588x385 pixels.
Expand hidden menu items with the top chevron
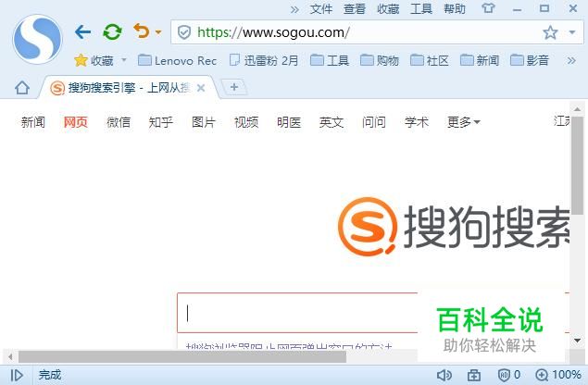[294, 9]
